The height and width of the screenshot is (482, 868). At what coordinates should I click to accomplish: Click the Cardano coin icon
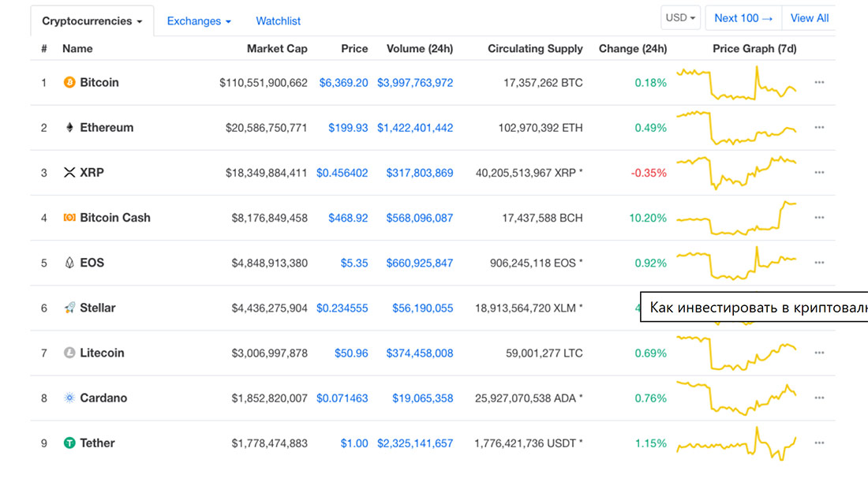pos(69,398)
